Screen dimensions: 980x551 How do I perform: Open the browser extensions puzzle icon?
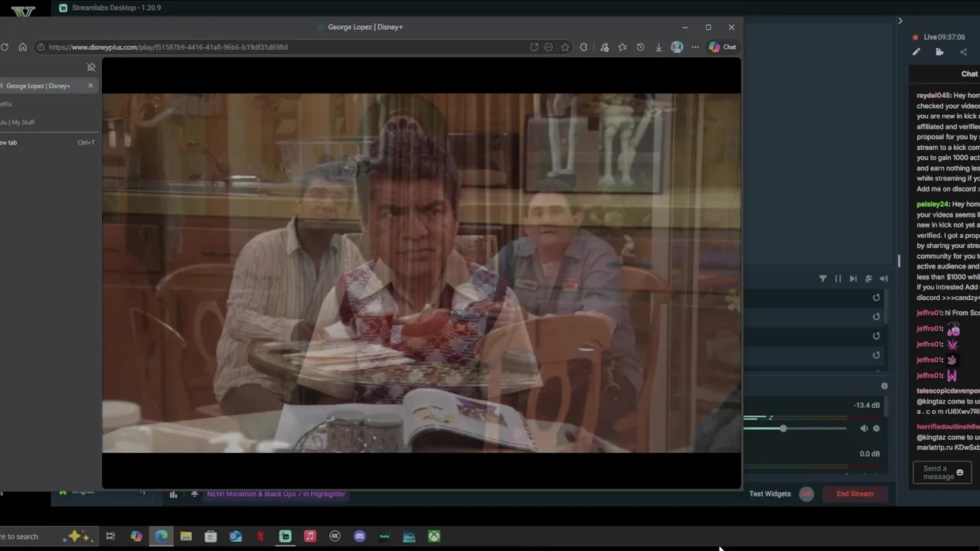click(x=584, y=47)
